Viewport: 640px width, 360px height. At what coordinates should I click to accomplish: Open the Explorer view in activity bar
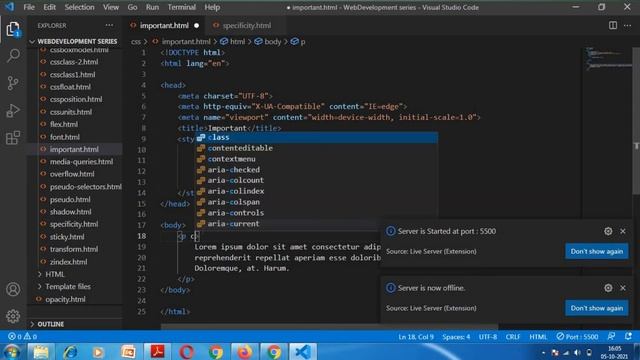[13, 29]
